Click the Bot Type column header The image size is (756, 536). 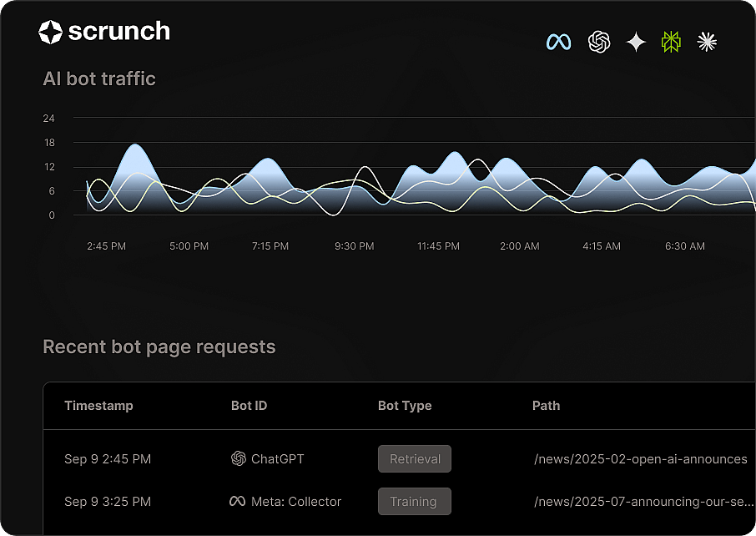point(405,406)
